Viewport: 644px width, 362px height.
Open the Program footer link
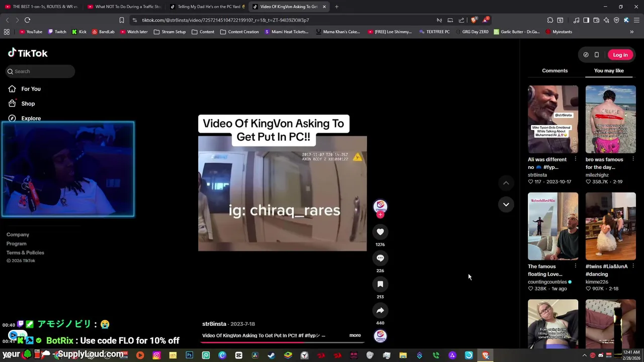[x=16, y=244]
